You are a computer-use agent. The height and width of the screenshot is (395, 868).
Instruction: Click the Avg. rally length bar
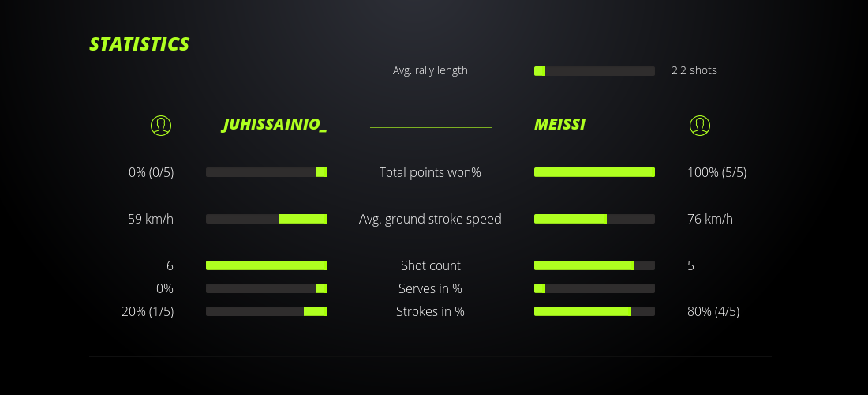[594, 71]
